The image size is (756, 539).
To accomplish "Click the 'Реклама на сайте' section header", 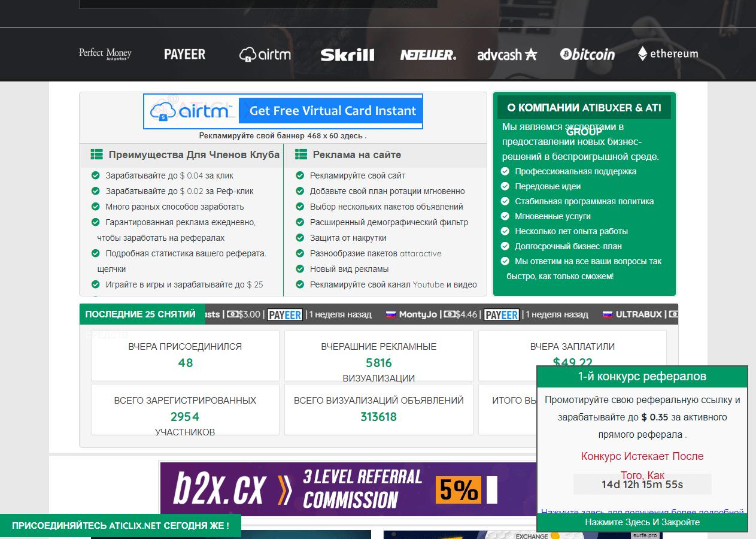I will [356, 155].
